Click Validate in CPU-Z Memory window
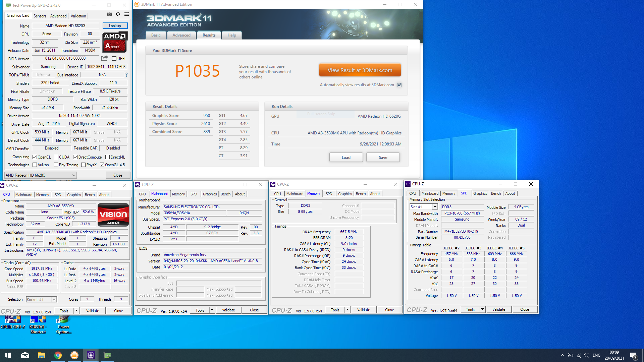Screen dimensions: 644x362 tap(364, 310)
